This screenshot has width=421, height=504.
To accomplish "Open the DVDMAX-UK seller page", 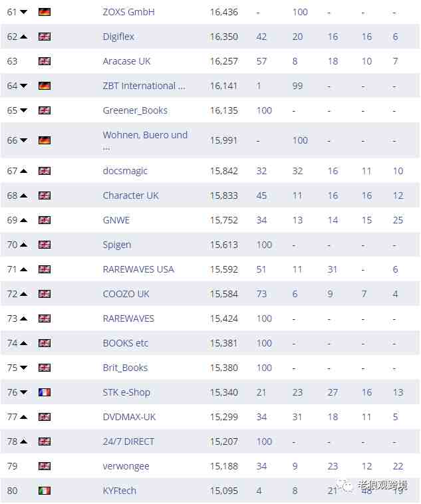I will (129, 417).
